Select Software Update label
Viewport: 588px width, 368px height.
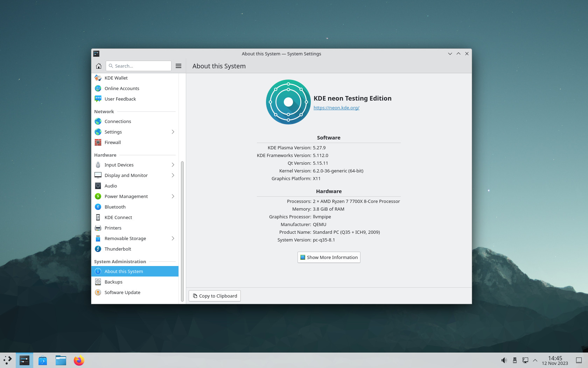122,292
